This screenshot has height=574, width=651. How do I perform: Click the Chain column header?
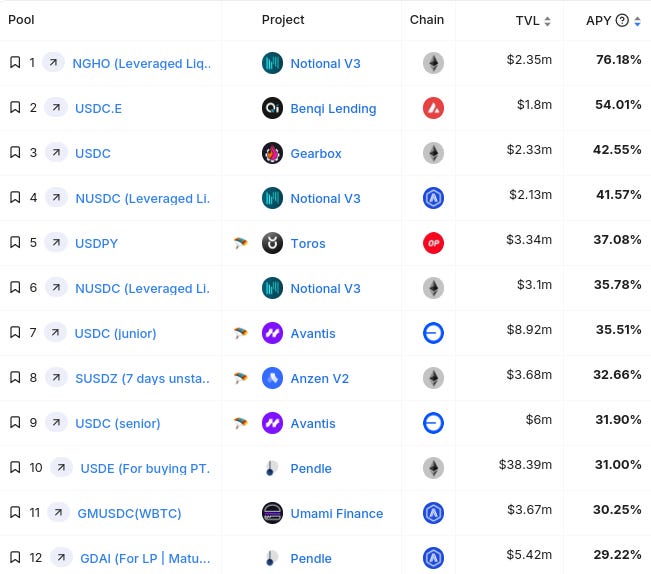click(427, 20)
